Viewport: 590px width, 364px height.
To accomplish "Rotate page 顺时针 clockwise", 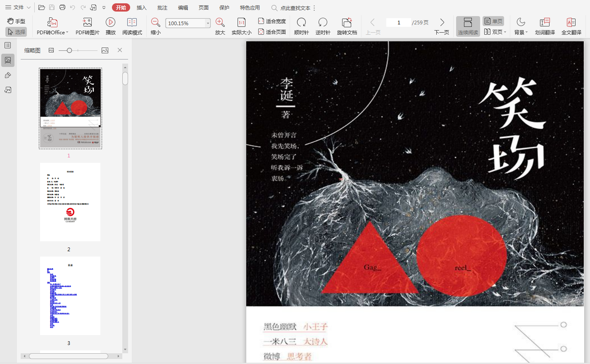I will coord(302,27).
